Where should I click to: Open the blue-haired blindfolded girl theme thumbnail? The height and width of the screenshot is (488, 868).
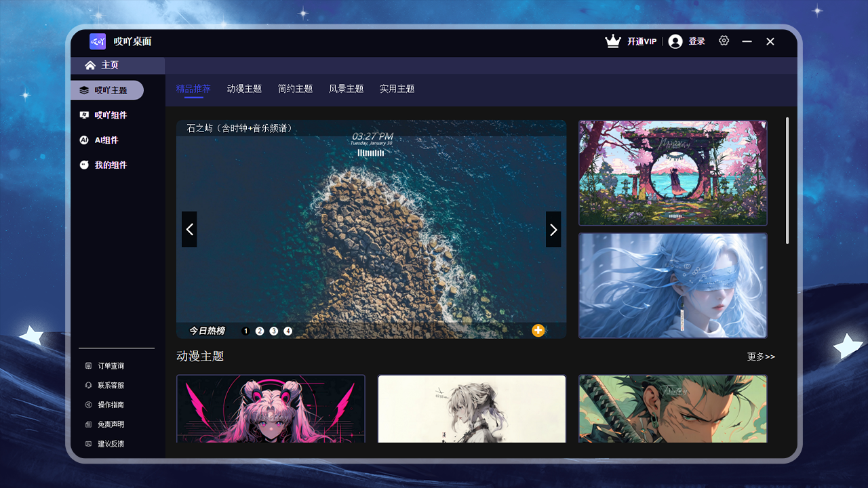click(673, 285)
